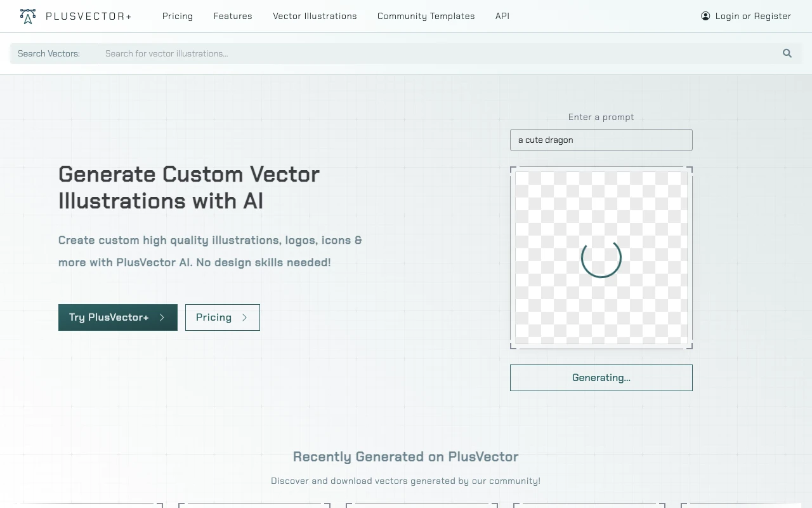Click the Generating... button
This screenshot has width=812, height=508.
click(601, 377)
